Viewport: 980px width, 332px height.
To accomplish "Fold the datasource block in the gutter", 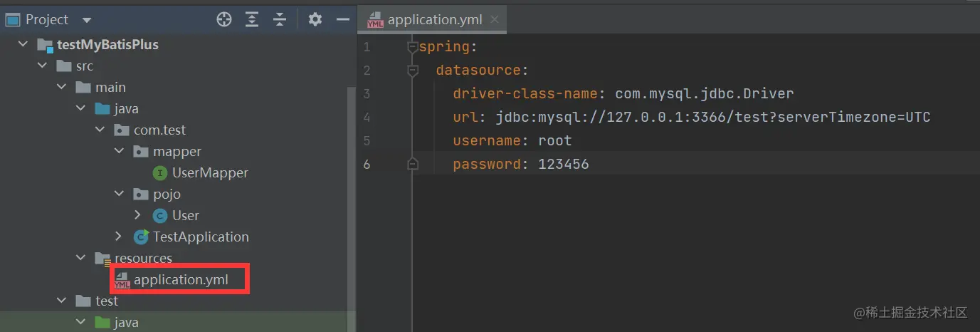I will click(412, 71).
